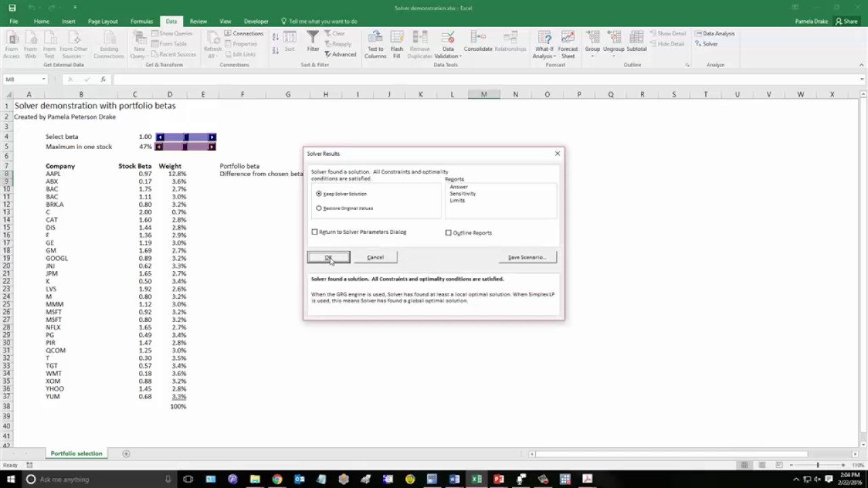Select the Limits report in list
The width and height of the screenshot is (868, 488).
[x=457, y=201]
